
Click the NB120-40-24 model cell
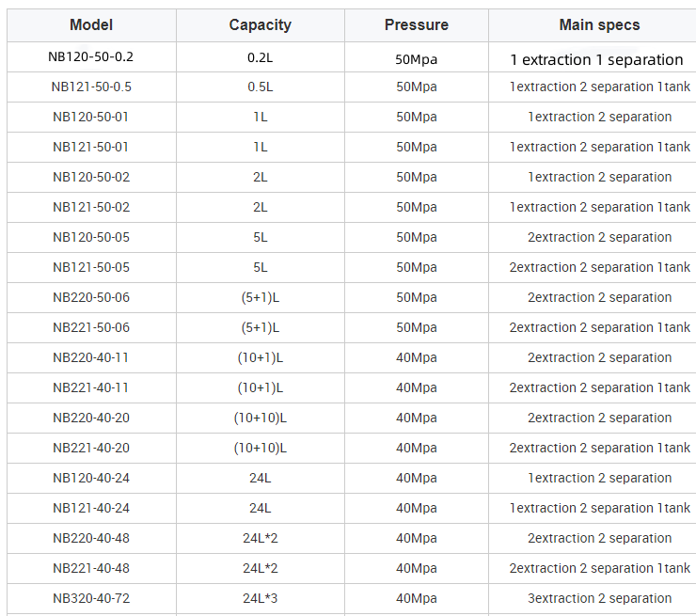(91, 478)
